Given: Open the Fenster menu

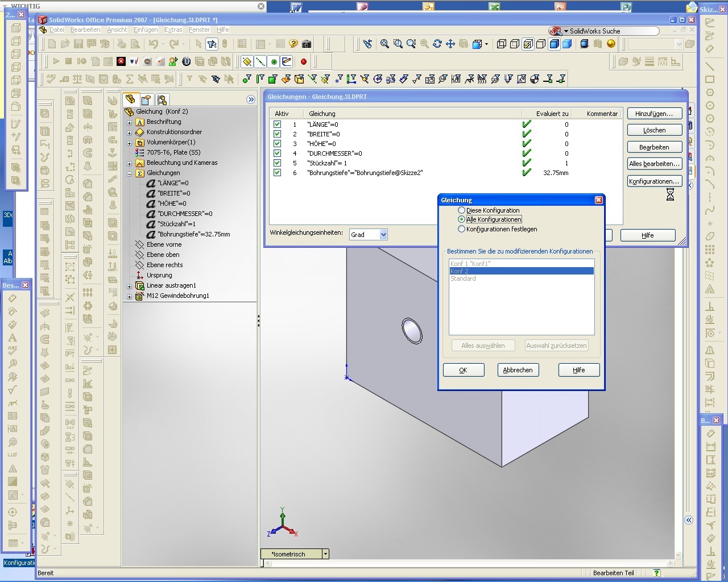Looking at the screenshot, I should coord(199,30).
